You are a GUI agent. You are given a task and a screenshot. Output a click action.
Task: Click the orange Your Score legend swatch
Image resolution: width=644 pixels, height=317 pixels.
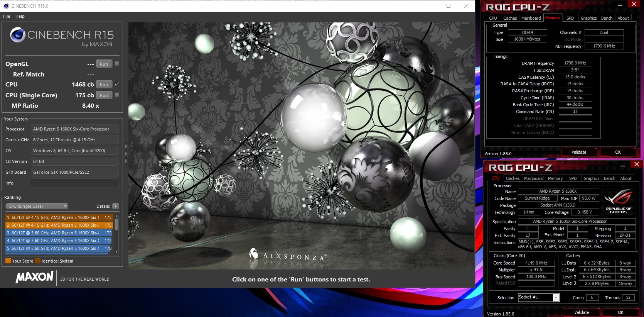[8, 261]
